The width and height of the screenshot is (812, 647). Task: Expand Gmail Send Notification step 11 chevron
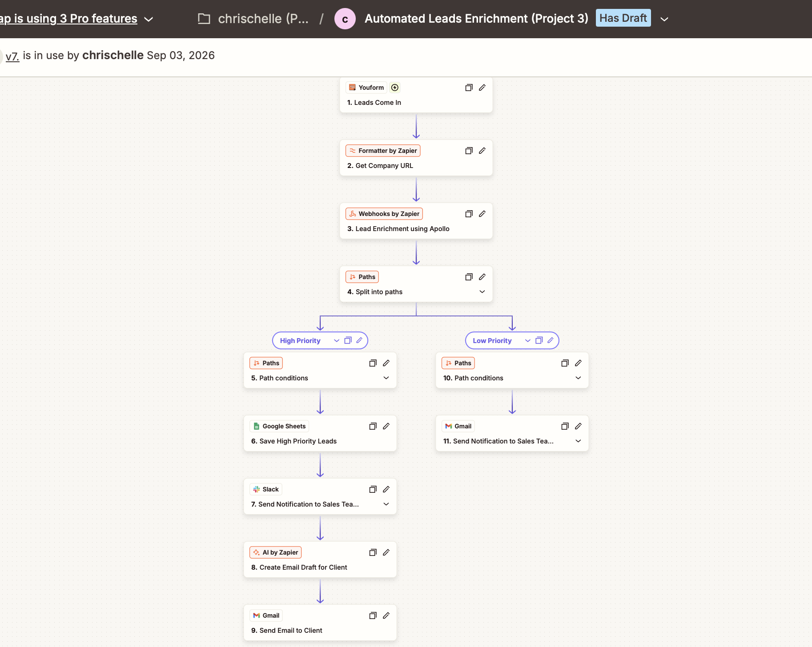coord(578,441)
